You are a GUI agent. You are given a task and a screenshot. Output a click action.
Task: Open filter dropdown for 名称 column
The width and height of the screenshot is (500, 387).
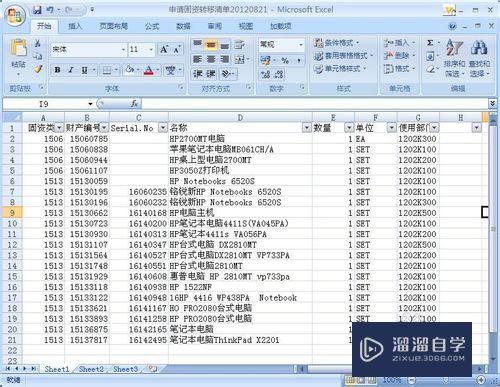pyautogui.click(x=307, y=128)
